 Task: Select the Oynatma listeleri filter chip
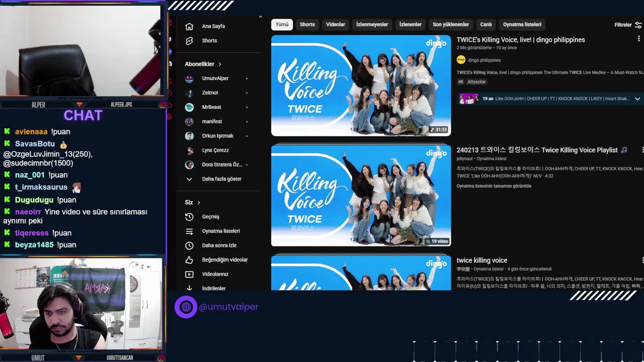[522, 25]
